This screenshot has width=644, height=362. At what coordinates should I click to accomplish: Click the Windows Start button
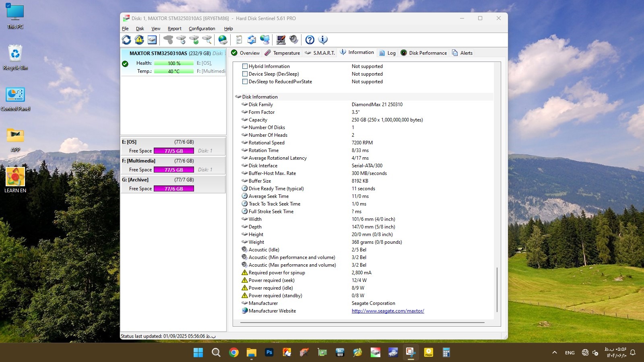pos(198,353)
